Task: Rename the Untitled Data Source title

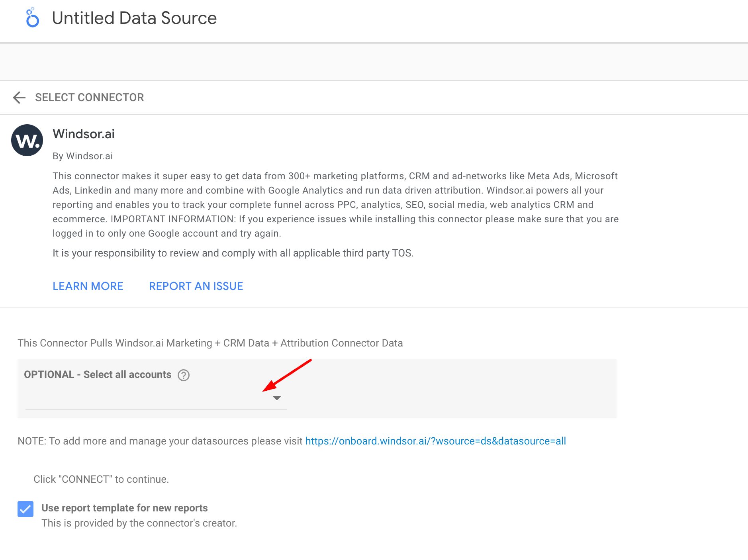Action: pyautogui.click(x=134, y=18)
